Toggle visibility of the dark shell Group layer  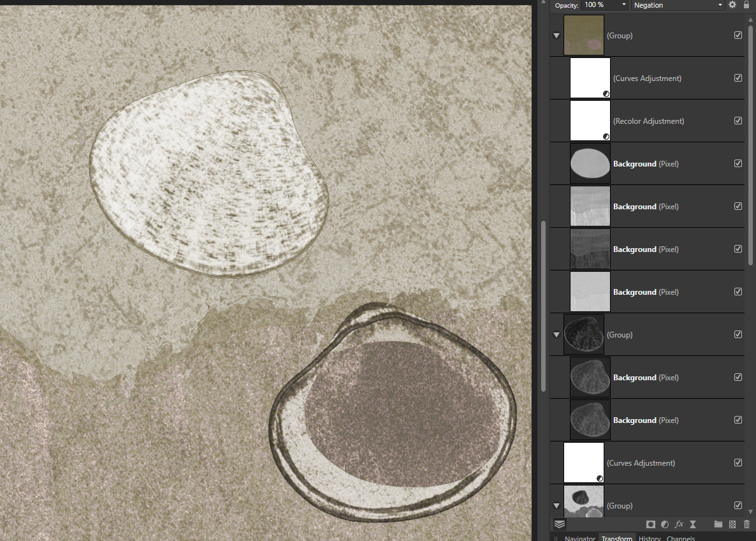click(738, 334)
